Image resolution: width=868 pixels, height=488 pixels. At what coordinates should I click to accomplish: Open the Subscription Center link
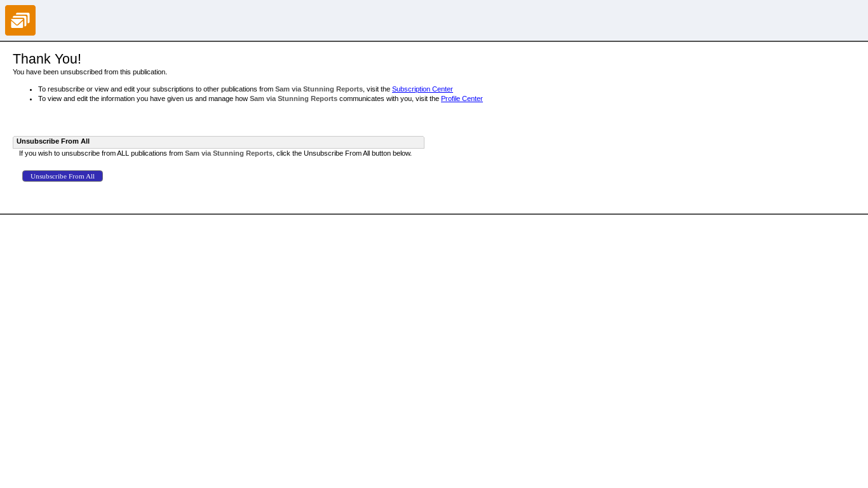point(423,89)
